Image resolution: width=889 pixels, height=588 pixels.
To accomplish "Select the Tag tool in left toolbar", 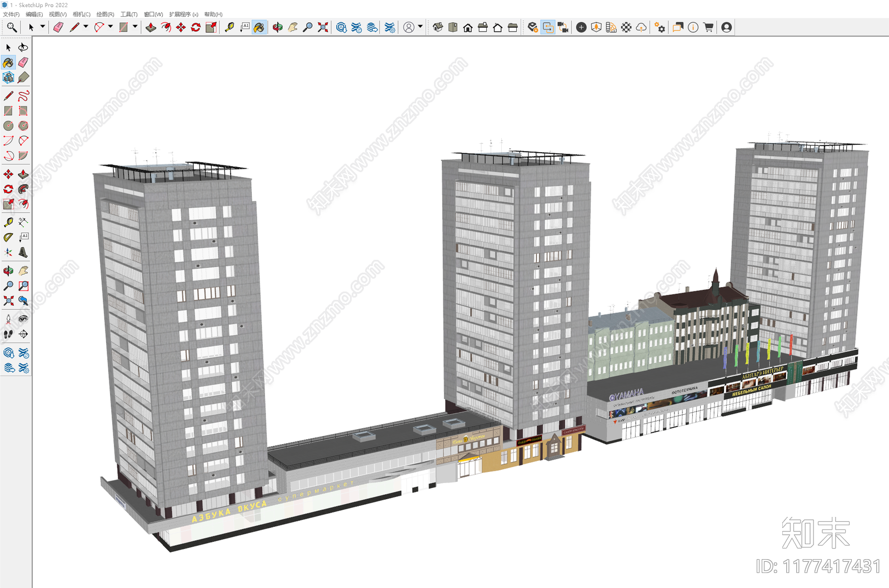I will tap(23, 78).
